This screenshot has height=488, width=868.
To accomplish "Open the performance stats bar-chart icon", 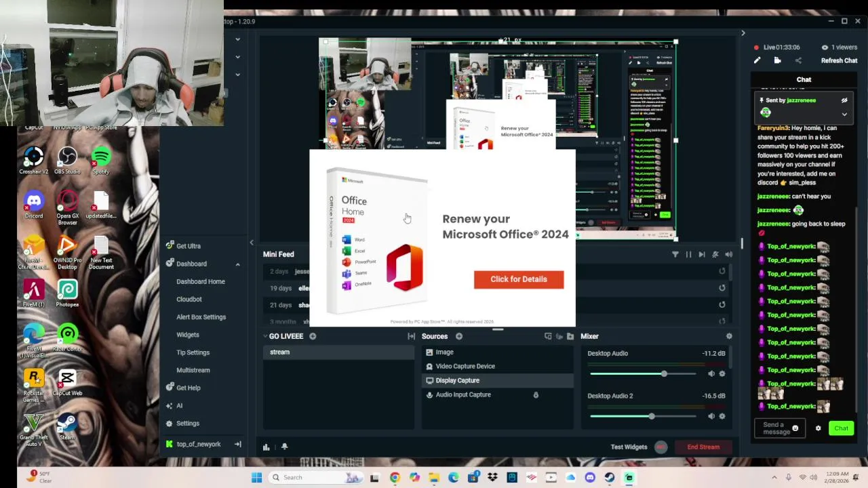I will tap(267, 447).
